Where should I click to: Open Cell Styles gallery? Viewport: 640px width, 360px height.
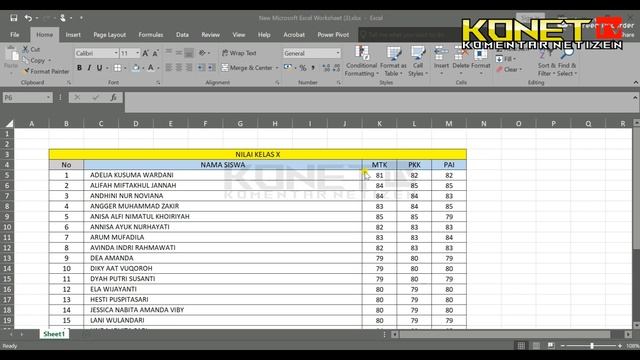tap(418, 61)
